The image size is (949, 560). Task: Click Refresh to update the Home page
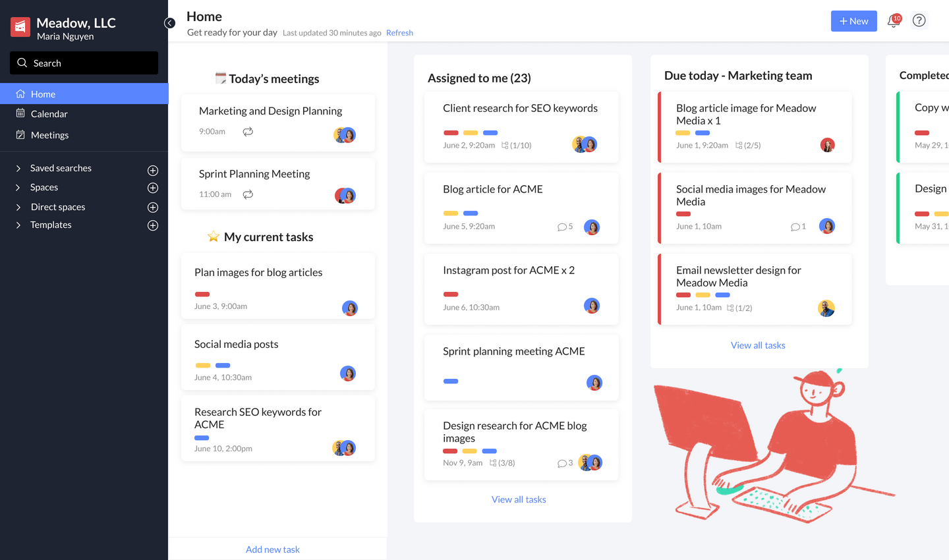point(399,32)
